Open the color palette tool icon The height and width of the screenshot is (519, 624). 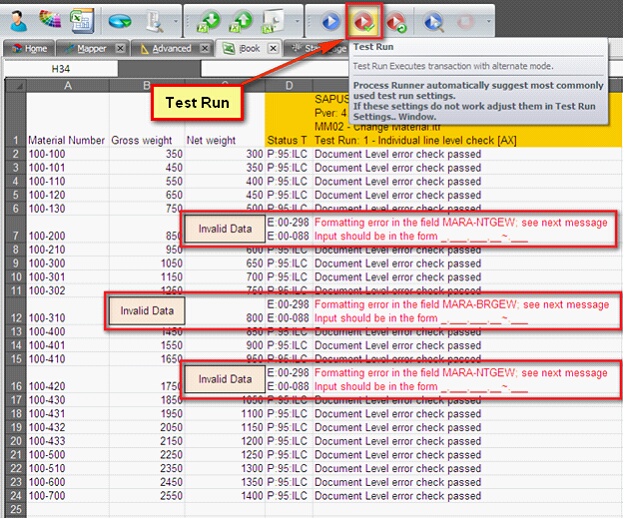coord(50,19)
